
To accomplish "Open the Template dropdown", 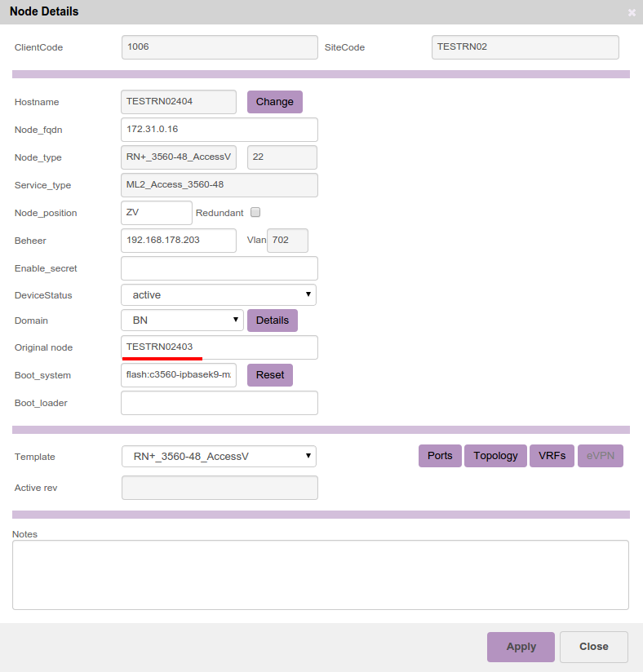I will tap(219, 457).
